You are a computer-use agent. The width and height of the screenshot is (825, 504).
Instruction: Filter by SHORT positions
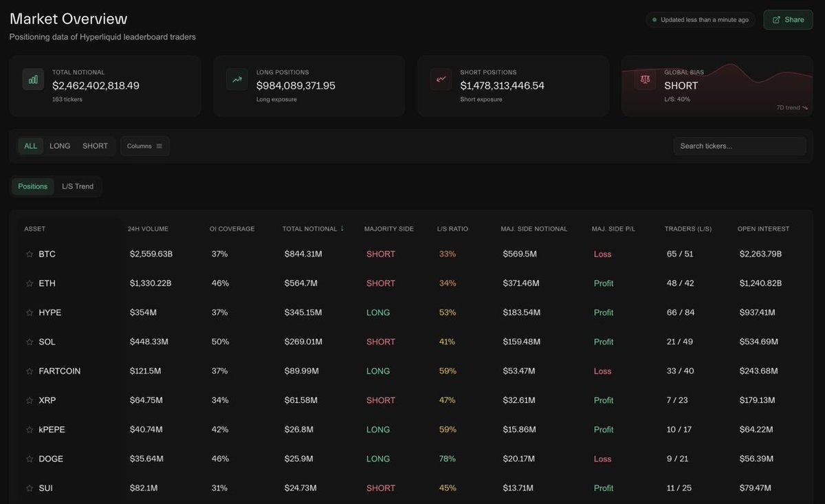pyautogui.click(x=95, y=146)
